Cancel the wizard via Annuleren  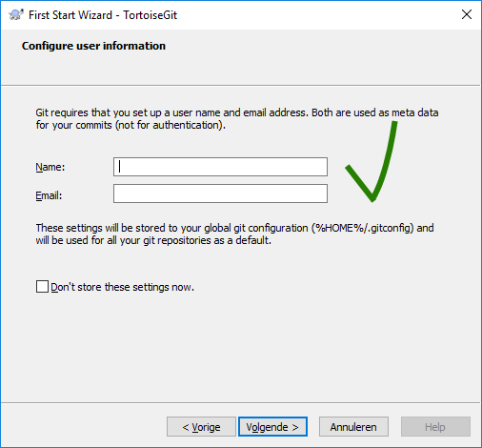[x=353, y=427]
